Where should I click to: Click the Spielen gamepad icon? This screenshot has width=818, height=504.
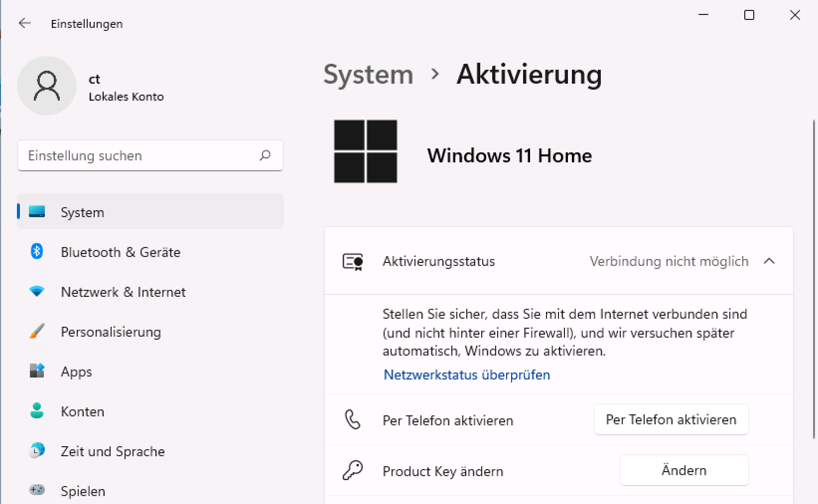(x=37, y=490)
